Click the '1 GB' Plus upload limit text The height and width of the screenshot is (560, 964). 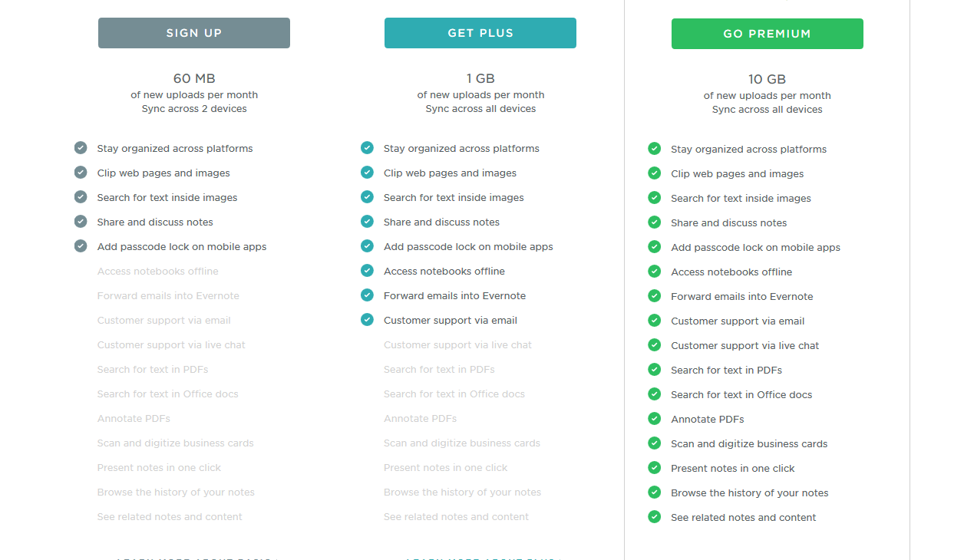[480, 78]
